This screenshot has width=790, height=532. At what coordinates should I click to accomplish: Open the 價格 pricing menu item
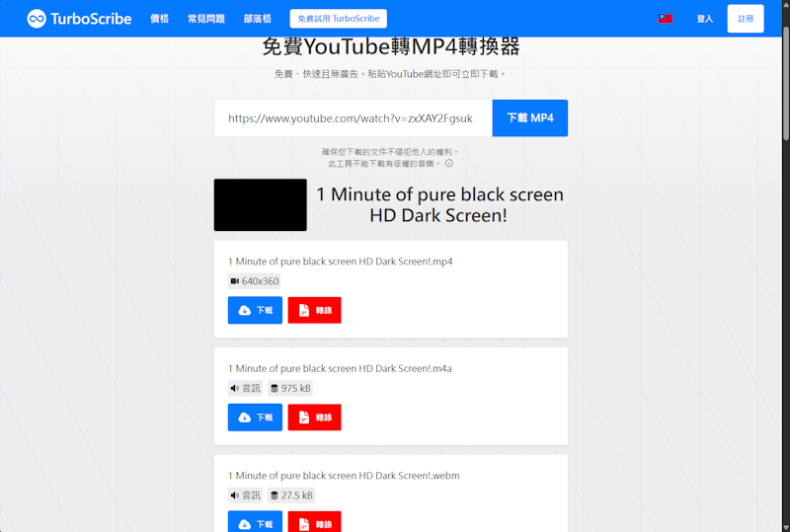click(x=159, y=19)
